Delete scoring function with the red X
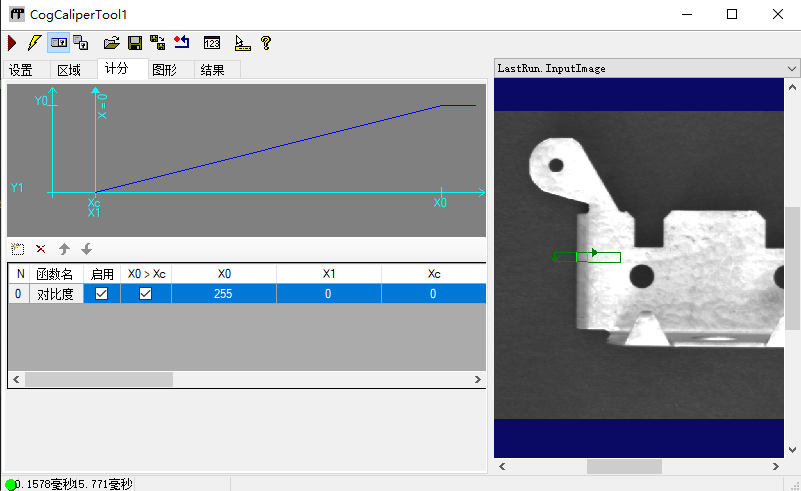The height and width of the screenshot is (491, 801). point(41,249)
